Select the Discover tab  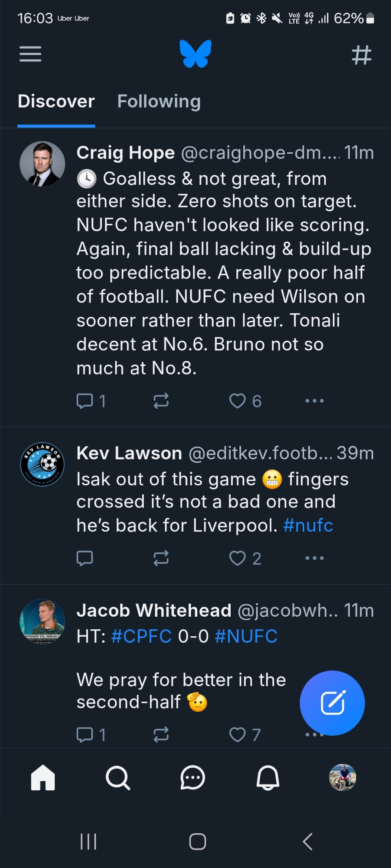point(56,102)
